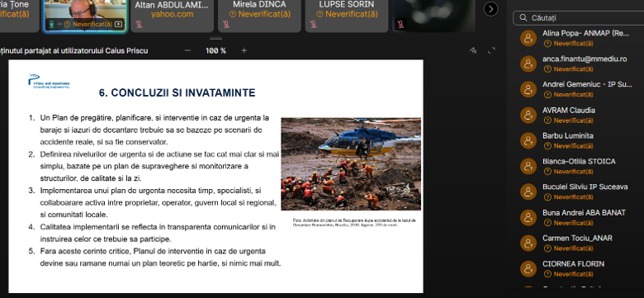Click slide title 6. CONCLUZII SI INVATAMINTE
This screenshot has width=644, height=298.
coord(177,92)
